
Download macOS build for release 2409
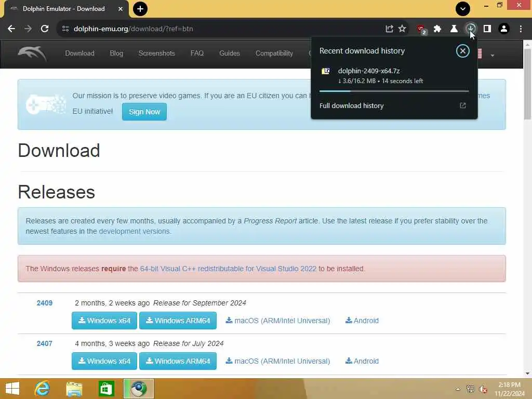coord(278,321)
